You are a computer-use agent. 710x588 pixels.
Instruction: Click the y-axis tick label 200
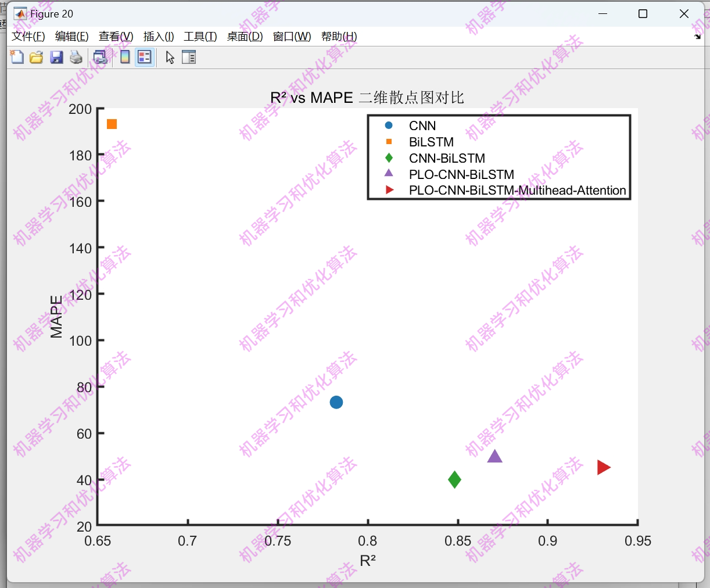80,109
